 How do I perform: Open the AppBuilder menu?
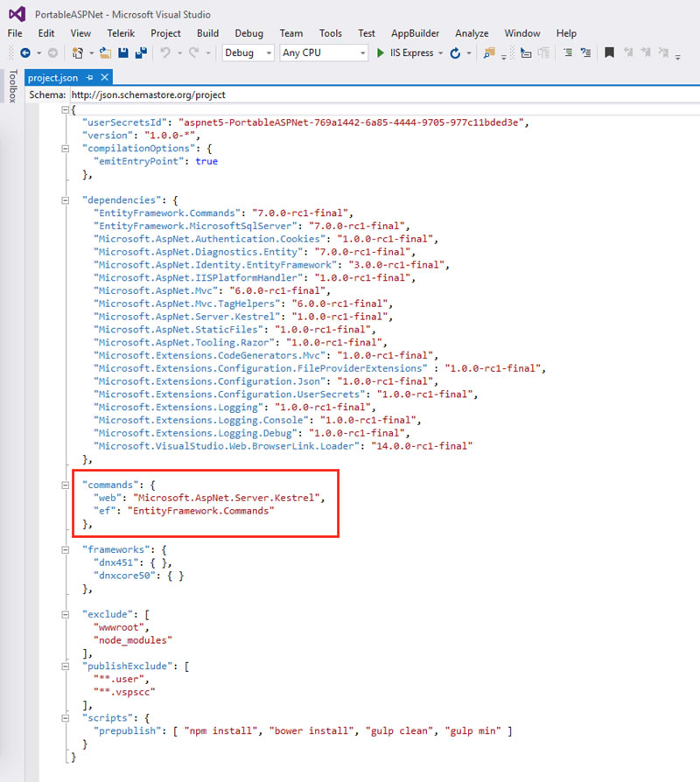(415, 33)
